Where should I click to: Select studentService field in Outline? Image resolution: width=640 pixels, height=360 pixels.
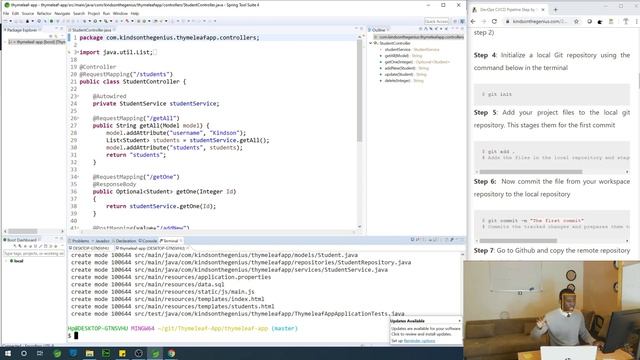411,49
